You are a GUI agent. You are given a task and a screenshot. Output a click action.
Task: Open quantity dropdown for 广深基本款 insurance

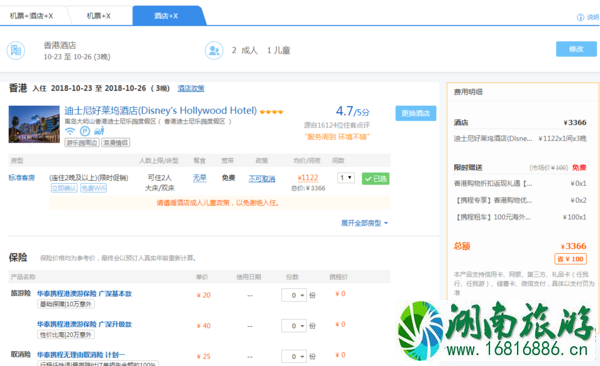pos(294,295)
